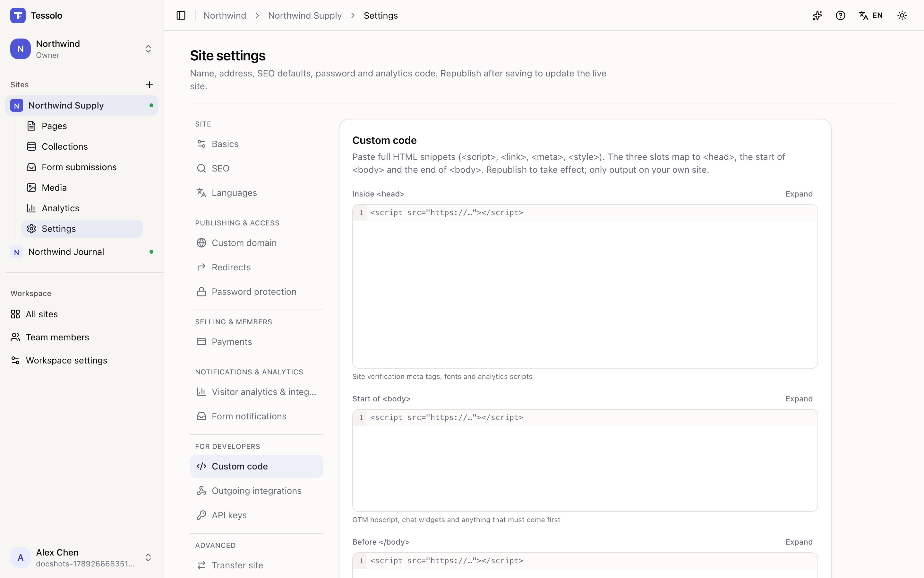The height and width of the screenshot is (578, 924).
Task: Open Languages settings
Action: [257, 193]
